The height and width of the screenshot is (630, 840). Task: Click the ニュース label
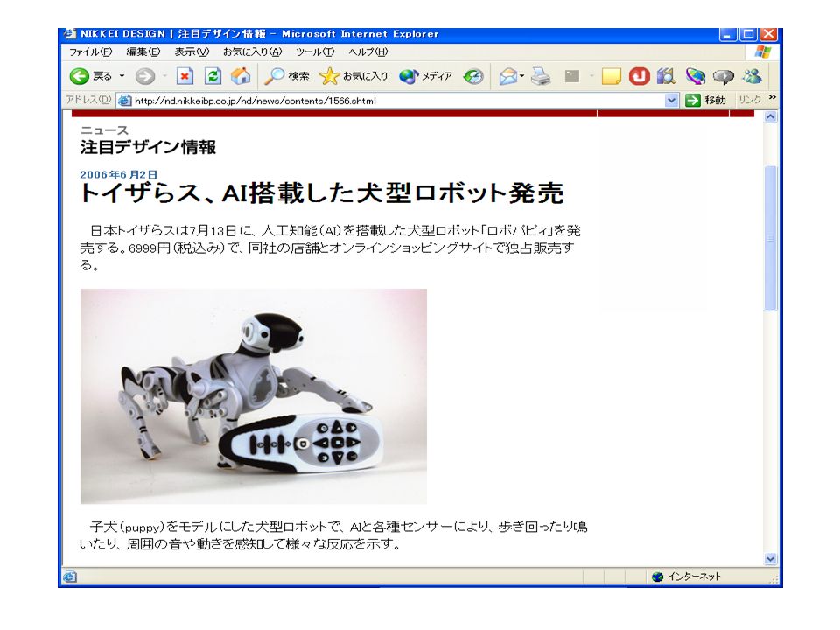point(104,130)
